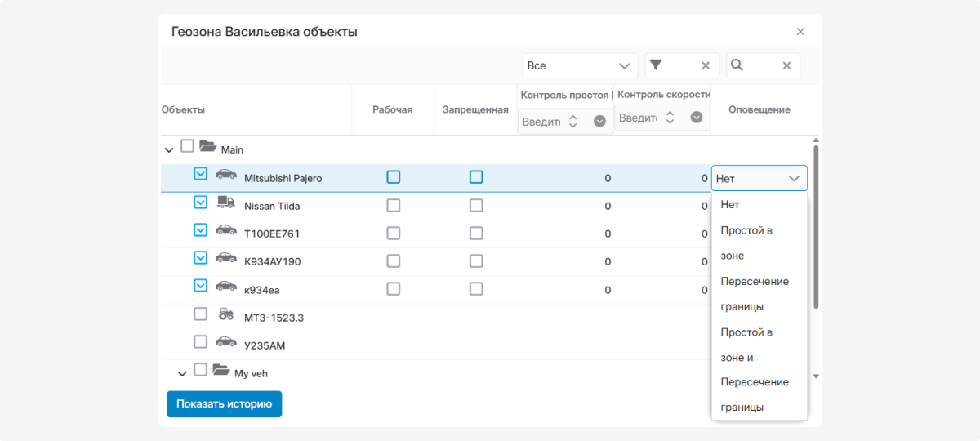Screen dimensions: 980x441
Task: Enable Рабочая for Nissan Tiida
Action: [394, 205]
